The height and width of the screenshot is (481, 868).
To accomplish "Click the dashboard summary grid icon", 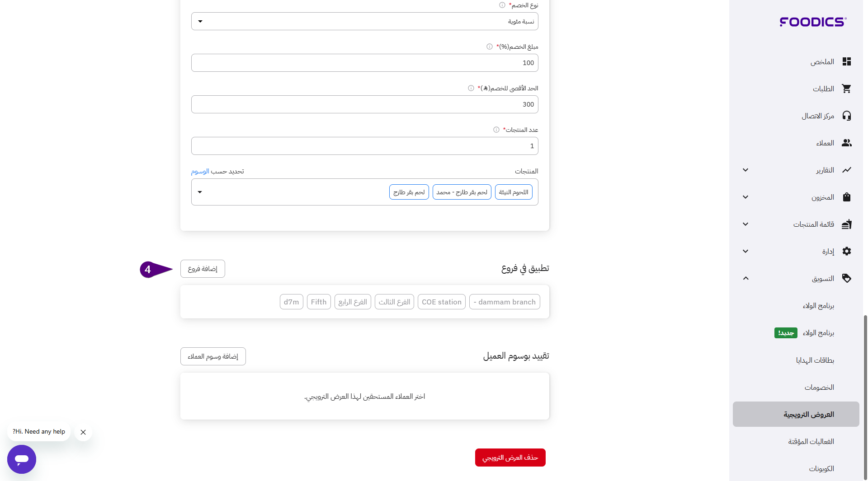I will point(846,61).
